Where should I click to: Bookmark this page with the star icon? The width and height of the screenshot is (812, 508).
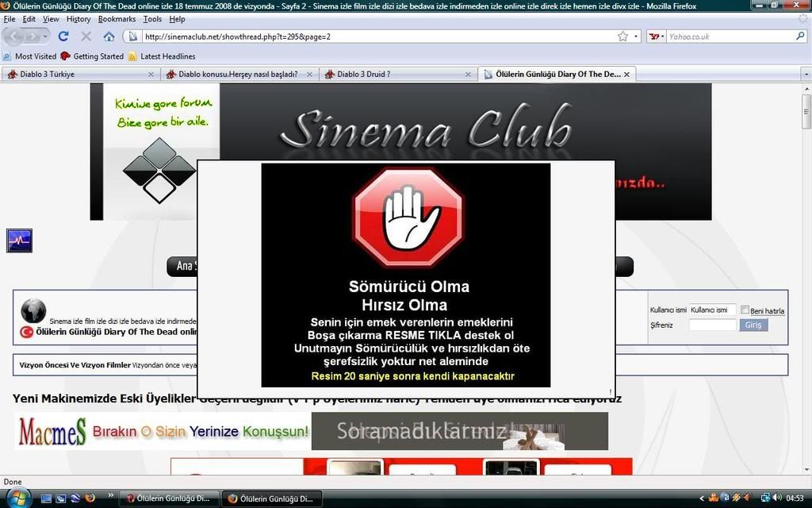point(622,37)
